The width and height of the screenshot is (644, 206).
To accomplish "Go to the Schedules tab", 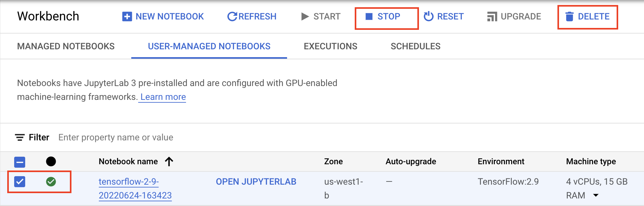I will [415, 46].
